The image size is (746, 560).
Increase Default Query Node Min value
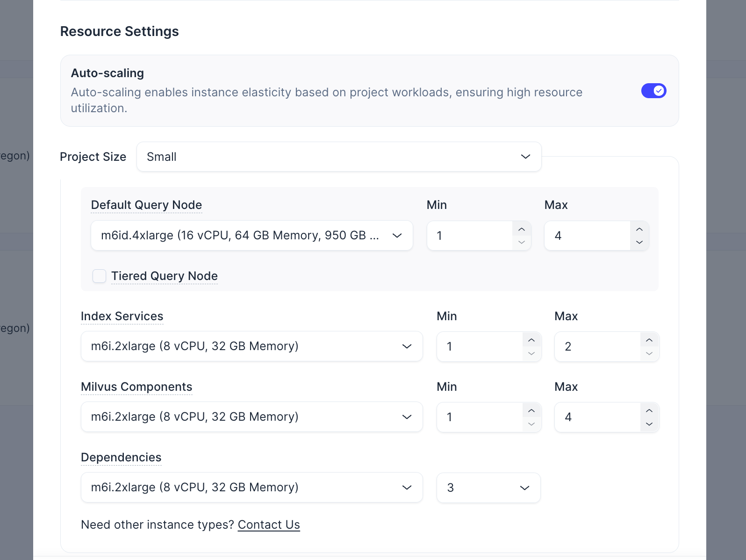(522, 229)
